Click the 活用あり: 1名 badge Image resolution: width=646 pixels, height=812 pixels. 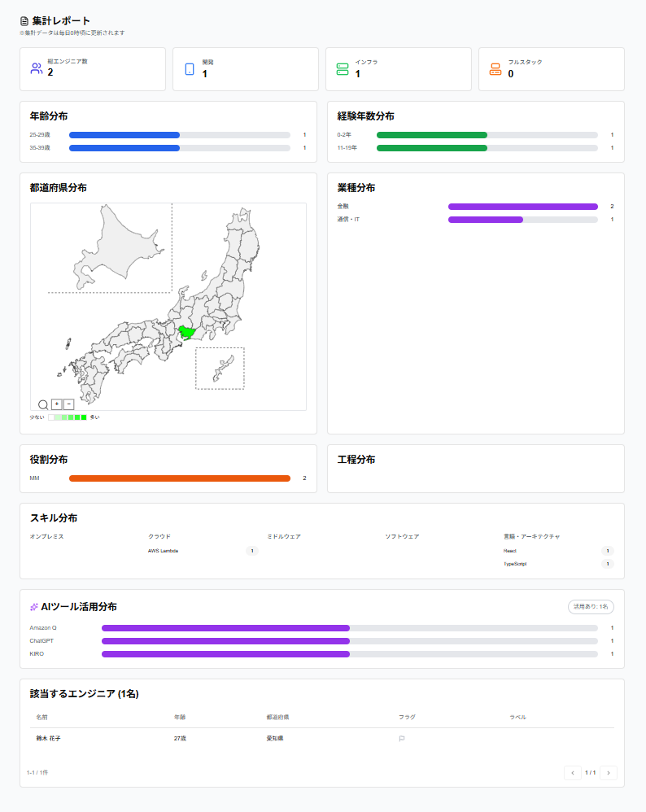click(591, 607)
